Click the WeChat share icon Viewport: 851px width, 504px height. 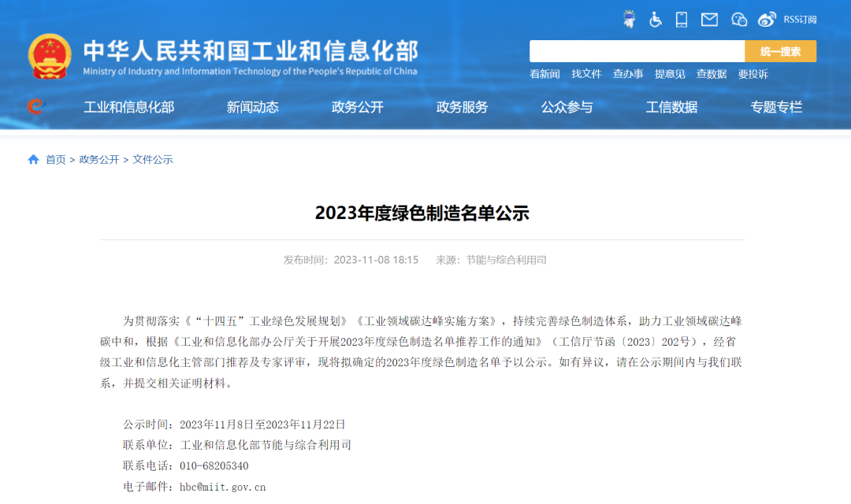point(738,19)
